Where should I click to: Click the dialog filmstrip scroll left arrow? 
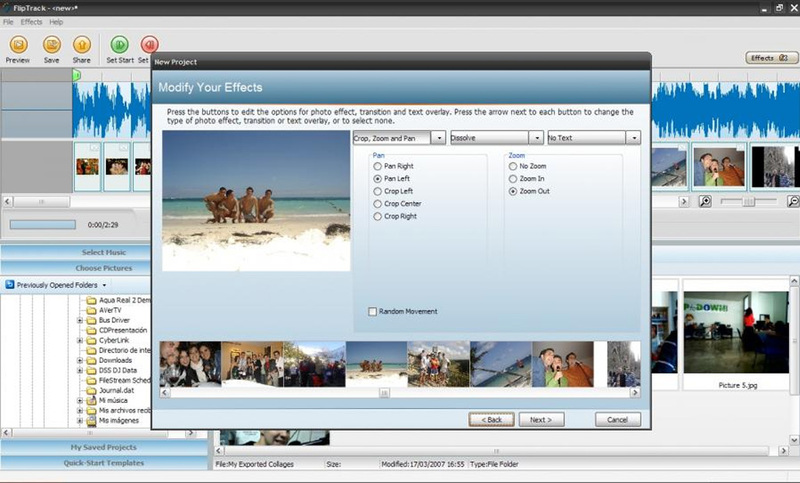pos(165,393)
